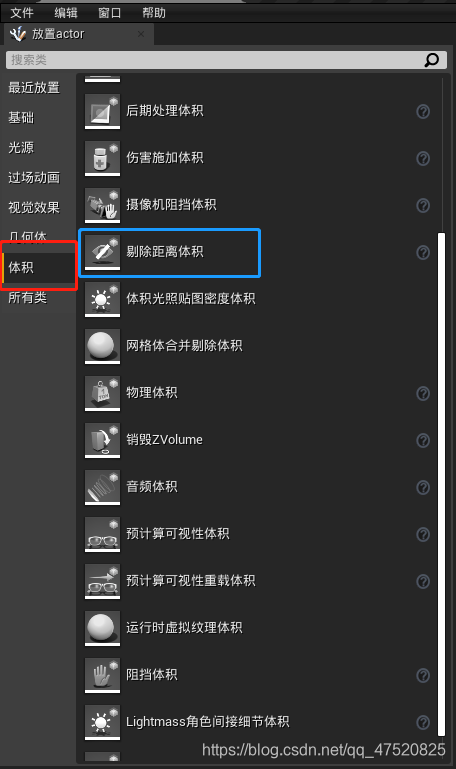456x769 pixels.
Task: Open the 文件 menu
Action: (x=22, y=12)
